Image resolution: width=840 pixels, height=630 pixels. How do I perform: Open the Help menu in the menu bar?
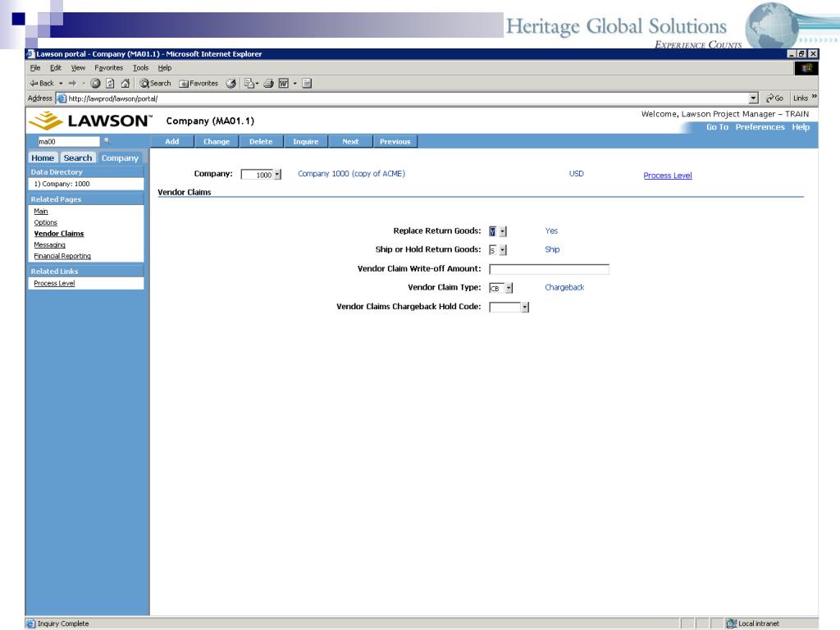pos(164,68)
